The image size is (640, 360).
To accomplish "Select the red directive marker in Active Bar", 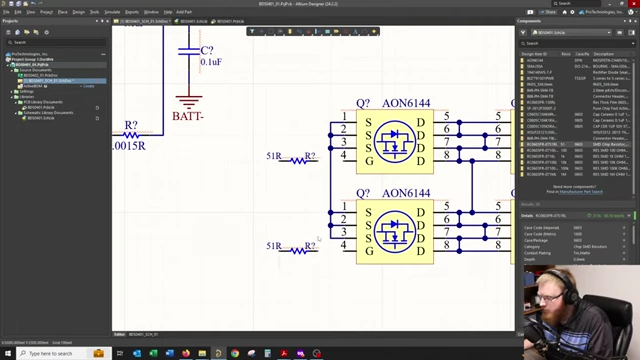I will click(x=346, y=31).
